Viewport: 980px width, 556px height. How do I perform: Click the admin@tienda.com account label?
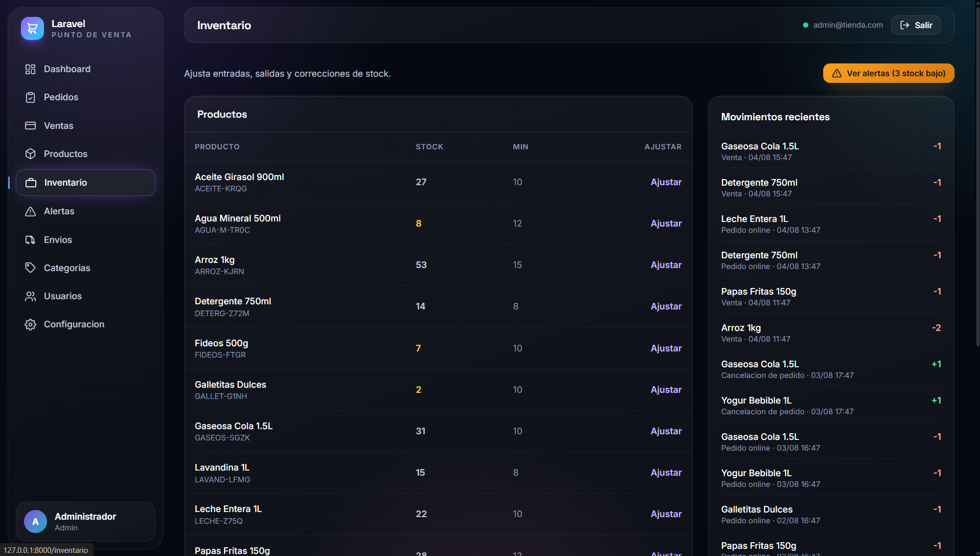(848, 25)
